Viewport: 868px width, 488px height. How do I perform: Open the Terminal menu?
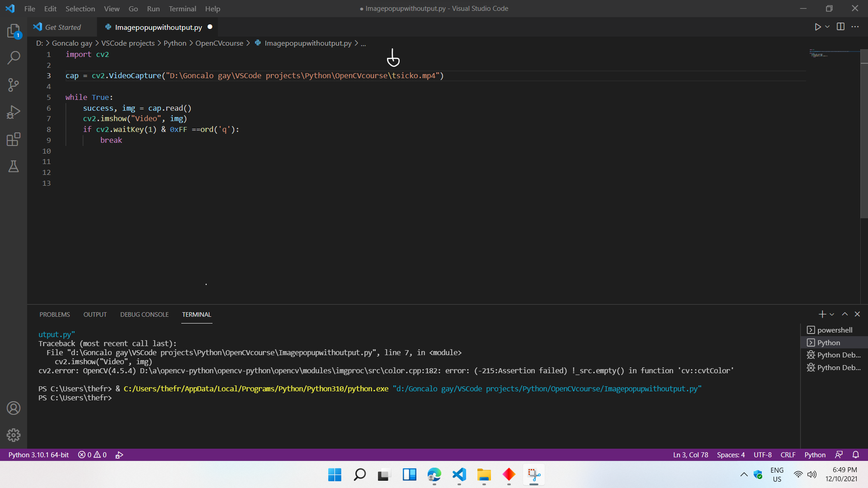(x=182, y=9)
